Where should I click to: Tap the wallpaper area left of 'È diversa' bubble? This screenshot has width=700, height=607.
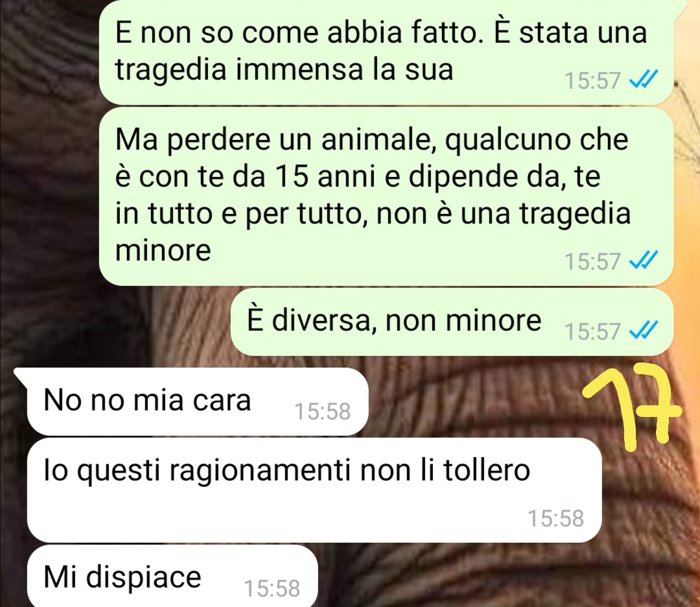pos(116,322)
